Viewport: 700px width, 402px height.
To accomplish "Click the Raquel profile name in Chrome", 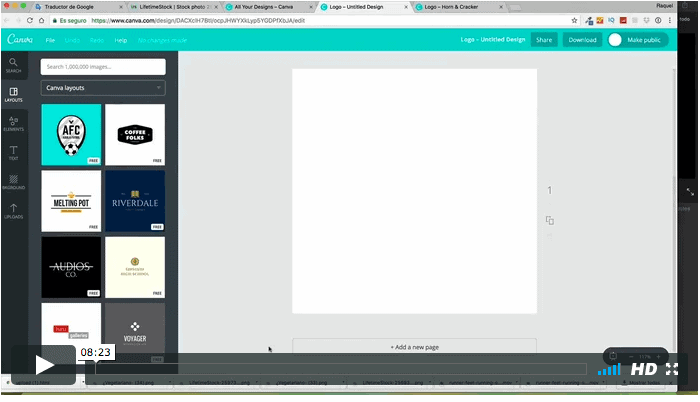I will click(x=664, y=6).
